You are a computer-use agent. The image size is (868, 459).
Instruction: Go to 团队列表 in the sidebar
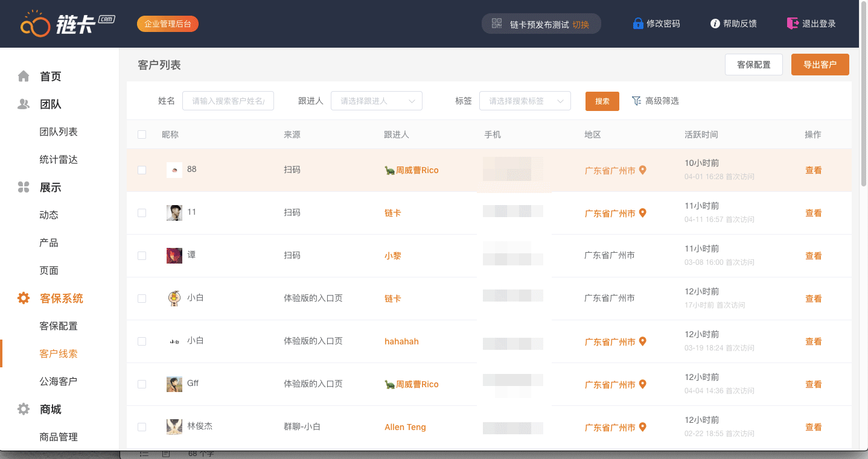tap(59, 131)
